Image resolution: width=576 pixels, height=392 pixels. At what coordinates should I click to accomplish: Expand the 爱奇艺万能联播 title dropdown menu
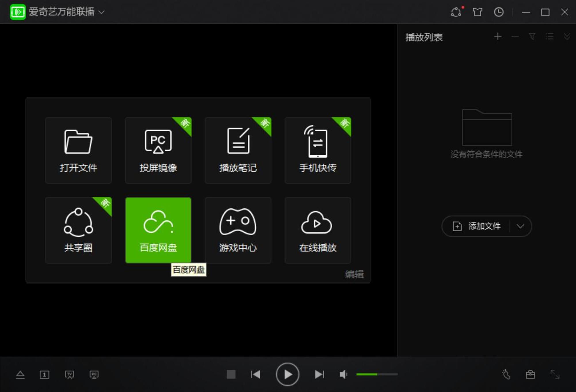[101, 12]
